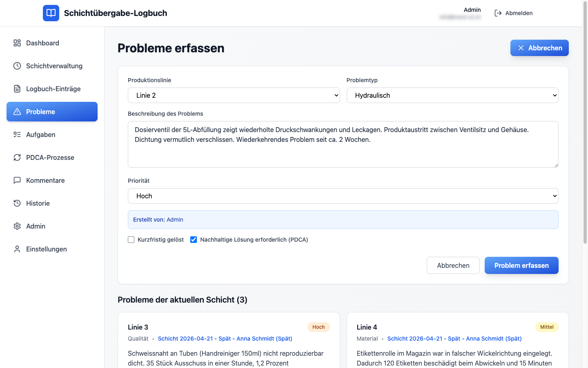Open the Priorität dropdown set to Hoch
Image resolution: width=588 pixels, height=368 pixels.
tap(343, 196)
